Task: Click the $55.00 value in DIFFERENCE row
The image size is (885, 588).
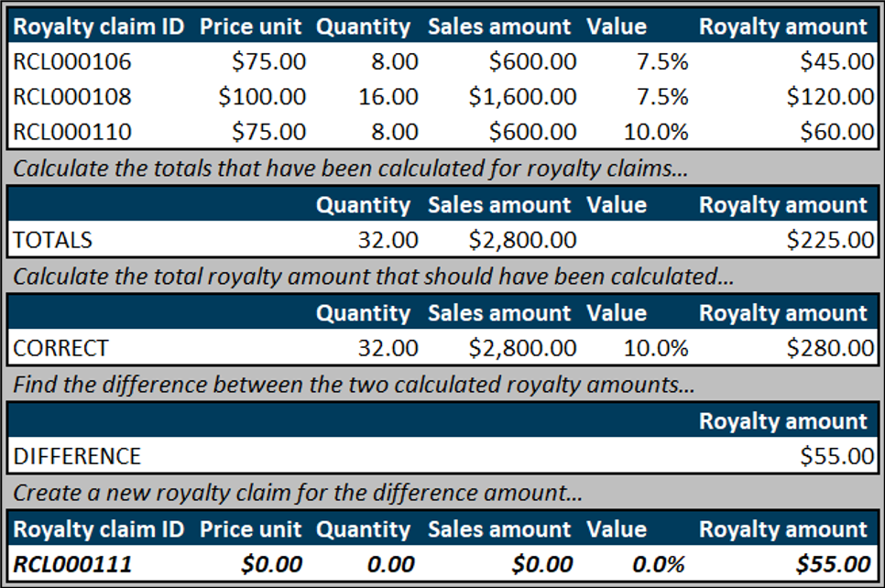Action: tap(836, 456)
